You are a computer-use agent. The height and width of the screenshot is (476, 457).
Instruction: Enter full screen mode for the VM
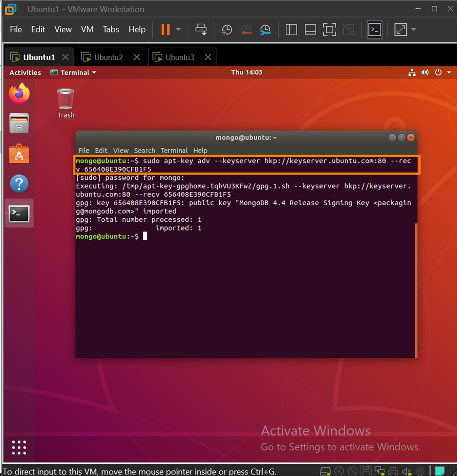330,30
